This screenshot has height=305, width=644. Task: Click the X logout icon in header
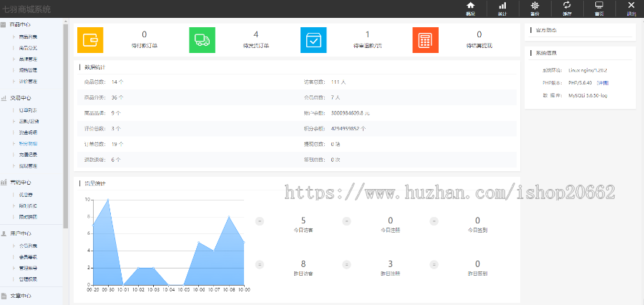(x=630, y=8)
